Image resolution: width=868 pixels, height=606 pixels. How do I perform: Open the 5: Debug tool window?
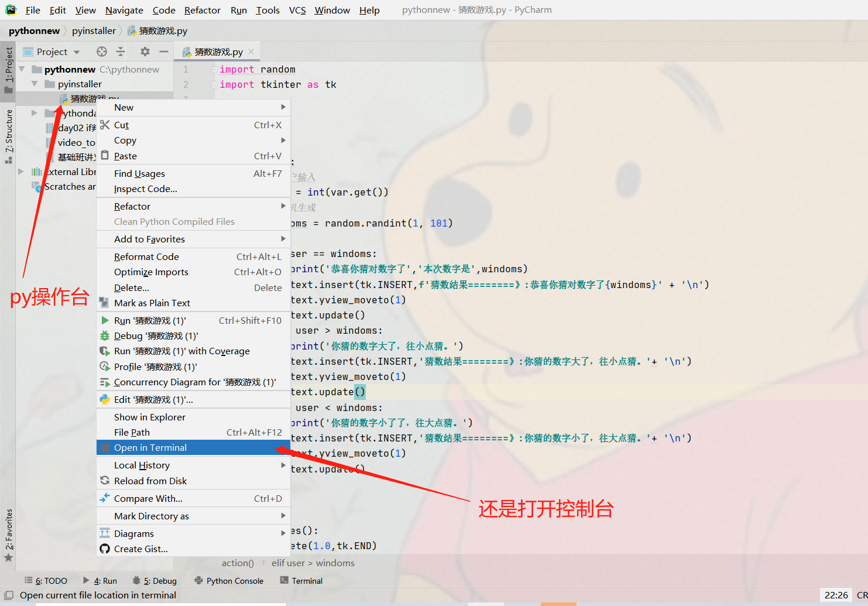click(155, 581)
